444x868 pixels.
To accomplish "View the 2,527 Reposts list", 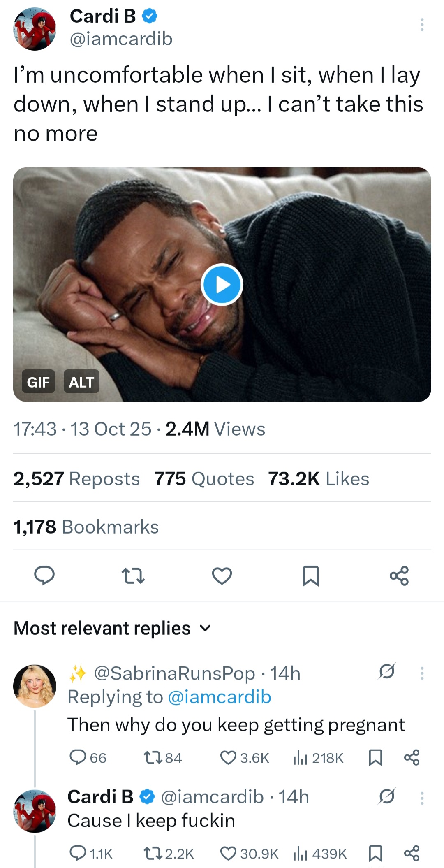I will coord(76,479).
